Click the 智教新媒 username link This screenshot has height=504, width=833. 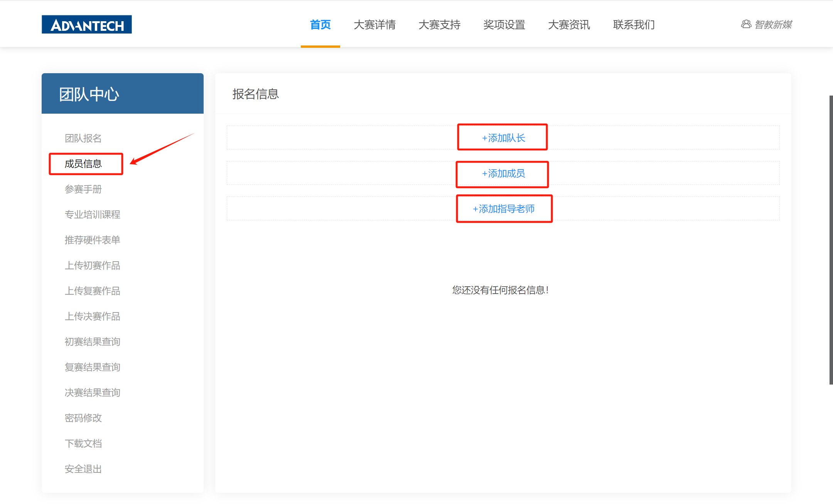coord(773,25)
